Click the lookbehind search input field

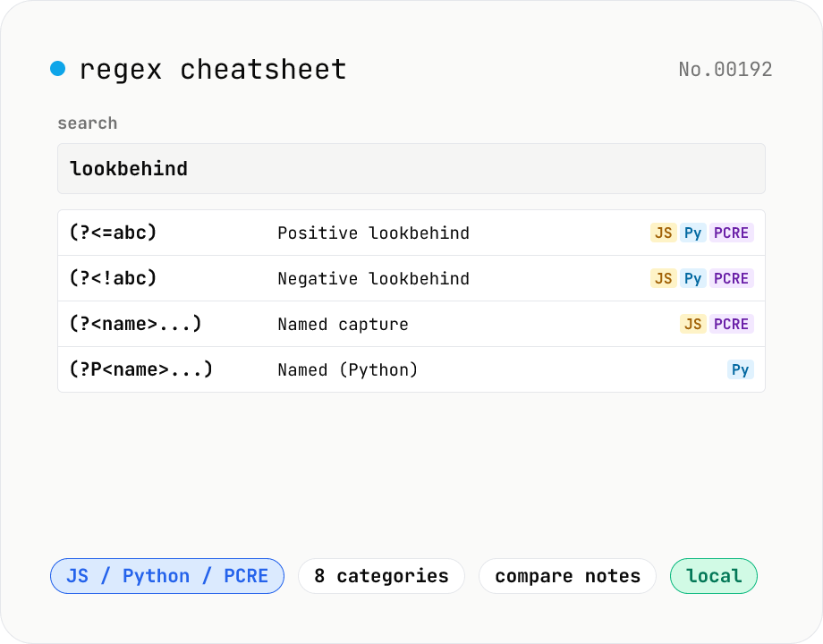tap(411, 168)
